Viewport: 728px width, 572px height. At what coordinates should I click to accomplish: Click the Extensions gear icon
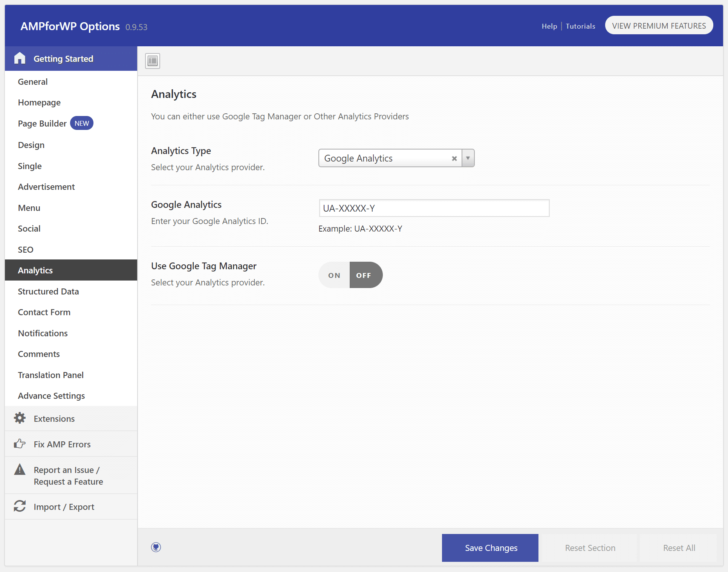tap(20, 418)
